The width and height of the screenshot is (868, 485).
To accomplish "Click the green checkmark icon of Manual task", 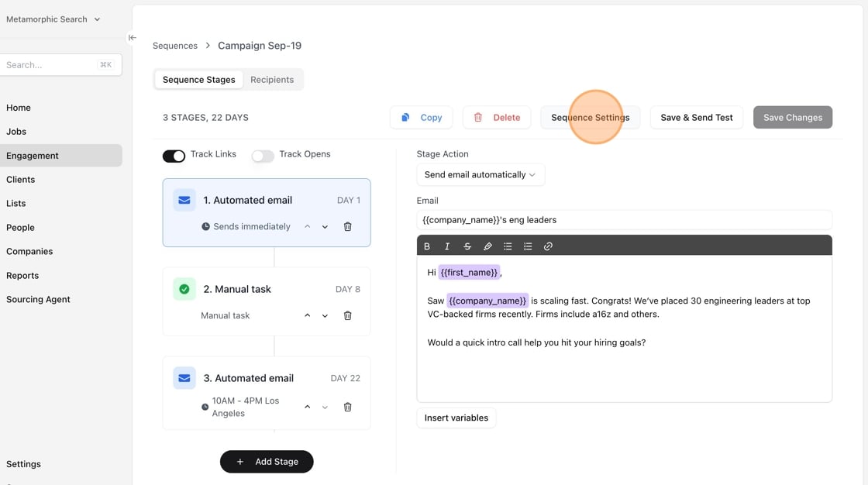I will coord(184,289).
